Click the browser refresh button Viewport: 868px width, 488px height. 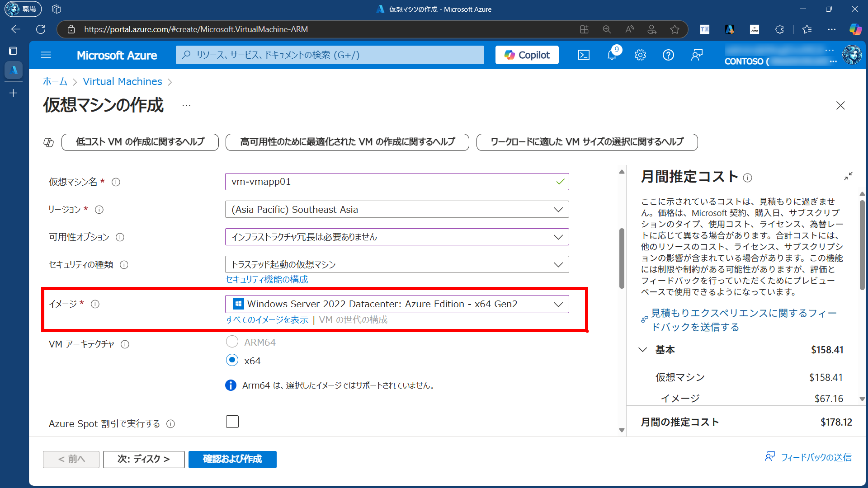click(41, 29)
